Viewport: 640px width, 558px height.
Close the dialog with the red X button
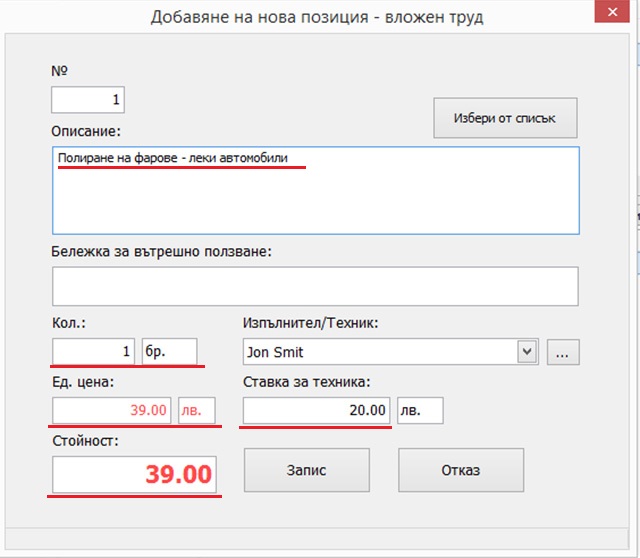(612, 11)
